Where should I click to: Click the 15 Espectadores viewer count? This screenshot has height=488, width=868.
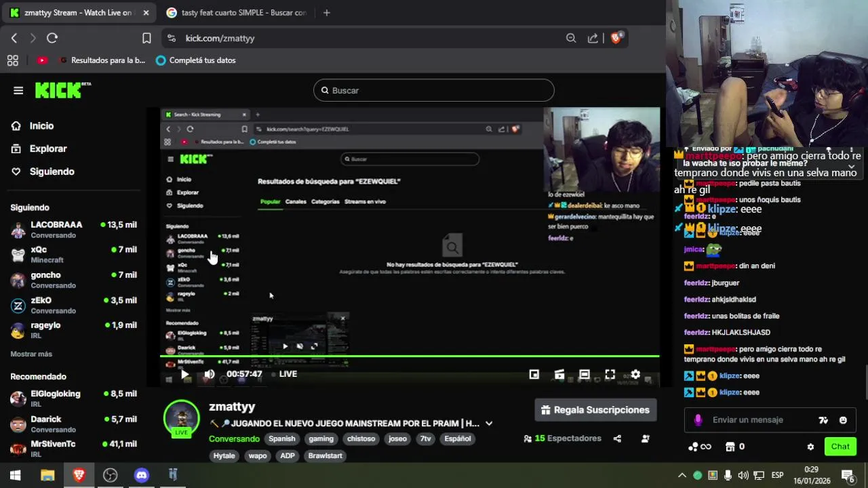[562, 439]
